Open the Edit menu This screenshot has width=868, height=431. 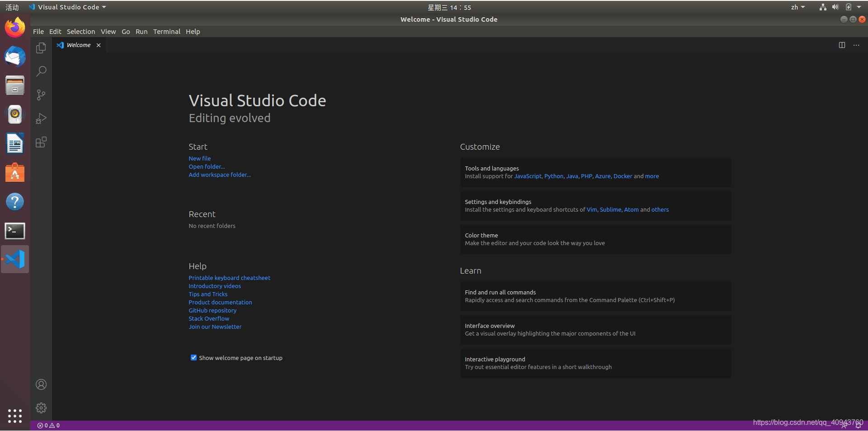(x=55, y=32)
